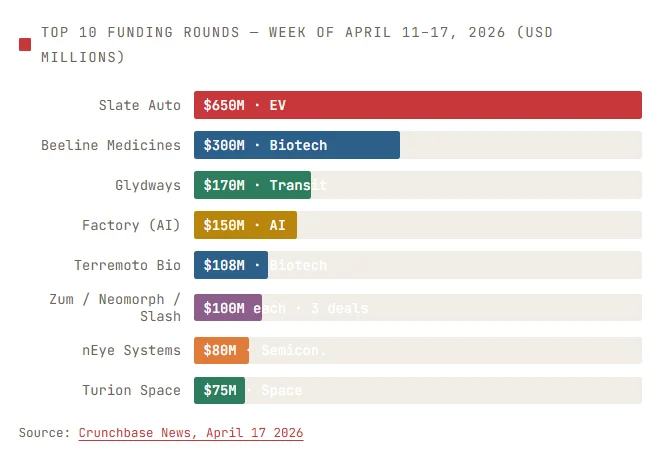Select the Turion Space $75M bar
658x456 pixels.
point(219,390)
